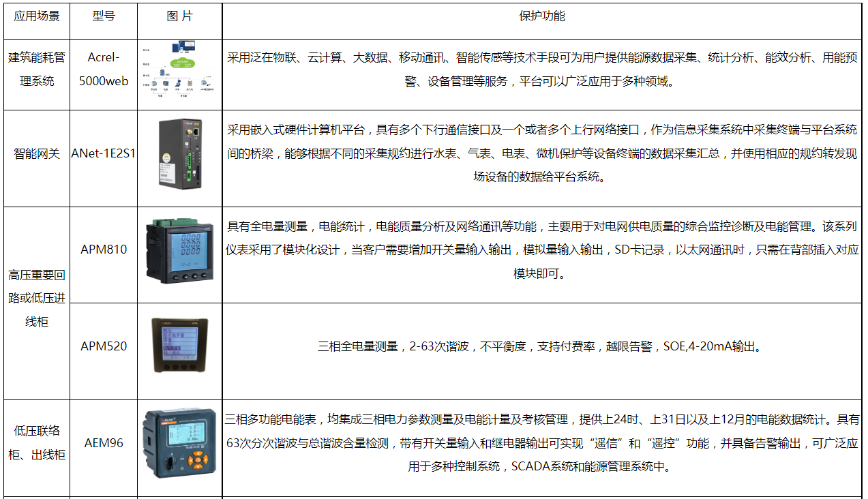Select the ANet-1E2S1 gateway product photo
The width and height of the screenshot is (868, 499).
[x=179, y=153]
